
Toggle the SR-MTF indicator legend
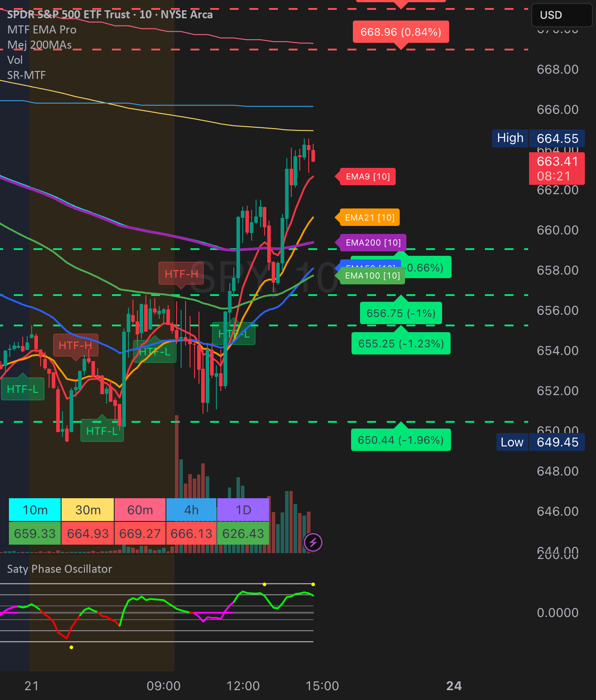point(26,75)
